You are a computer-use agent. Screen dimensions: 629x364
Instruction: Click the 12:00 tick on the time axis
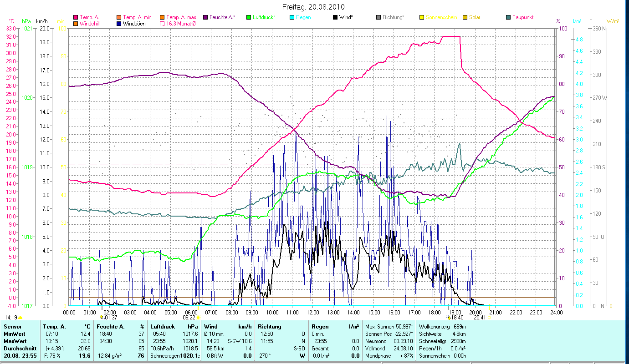point(313,312)
